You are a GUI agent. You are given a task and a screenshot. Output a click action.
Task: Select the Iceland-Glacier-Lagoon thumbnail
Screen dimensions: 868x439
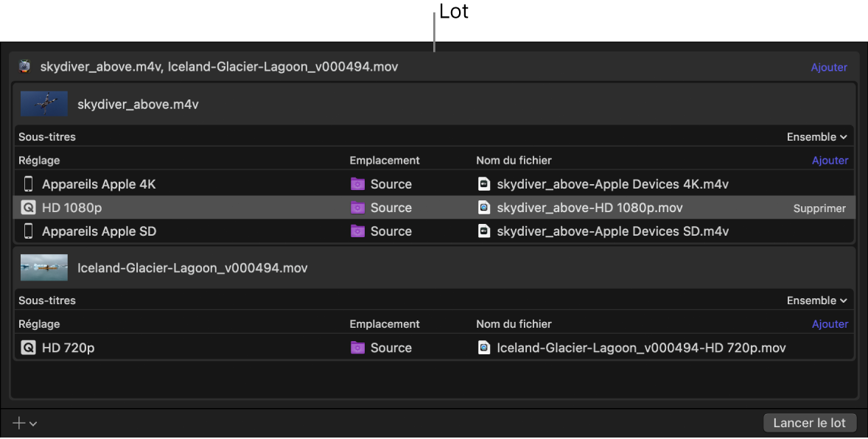44,268
